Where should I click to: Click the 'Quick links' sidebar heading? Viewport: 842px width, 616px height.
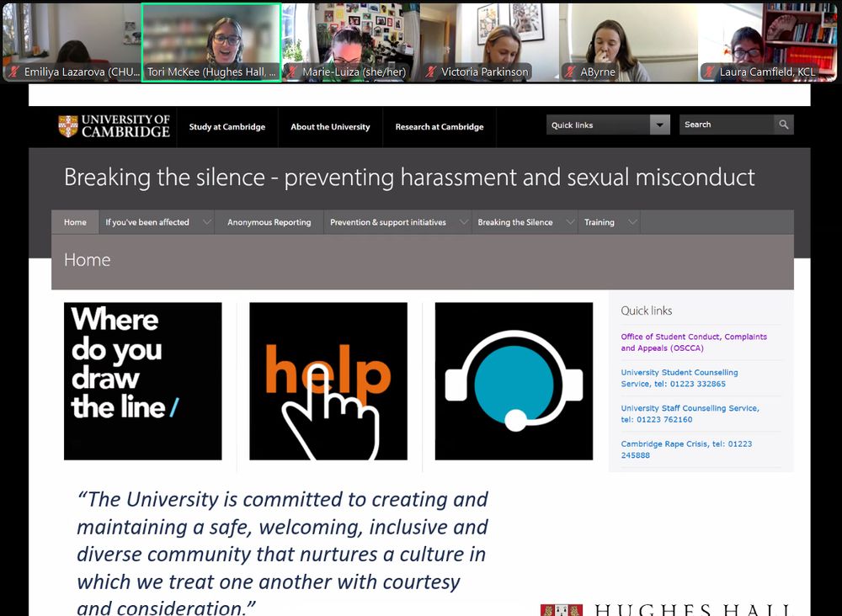(647, 311)
